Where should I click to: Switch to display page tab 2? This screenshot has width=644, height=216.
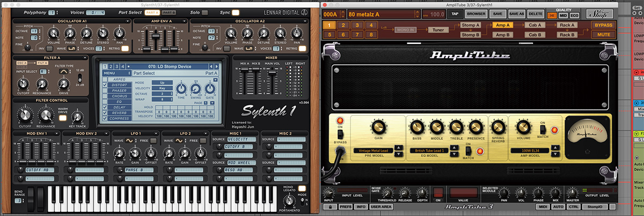(111, 66)
